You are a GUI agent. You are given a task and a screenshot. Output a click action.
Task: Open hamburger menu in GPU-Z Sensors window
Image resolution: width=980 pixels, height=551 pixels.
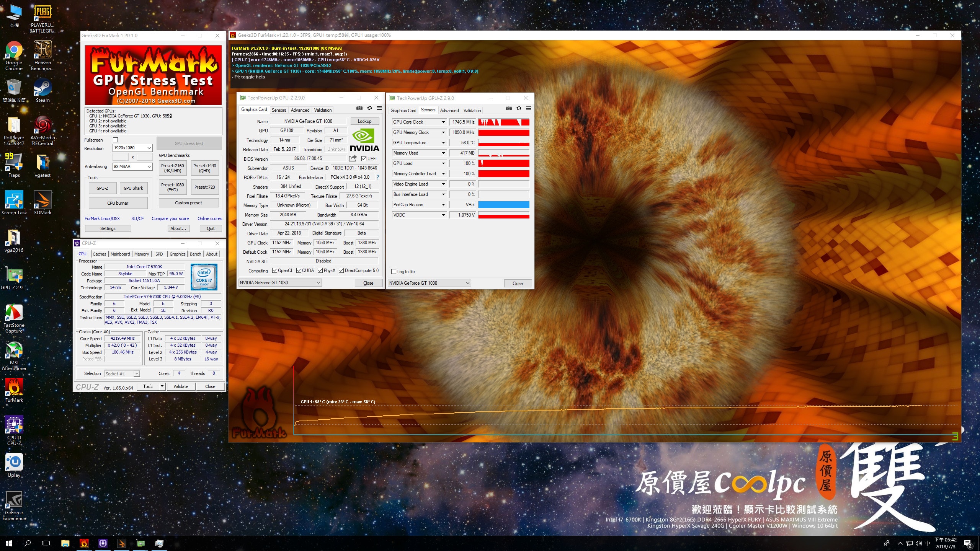(528, 109)
